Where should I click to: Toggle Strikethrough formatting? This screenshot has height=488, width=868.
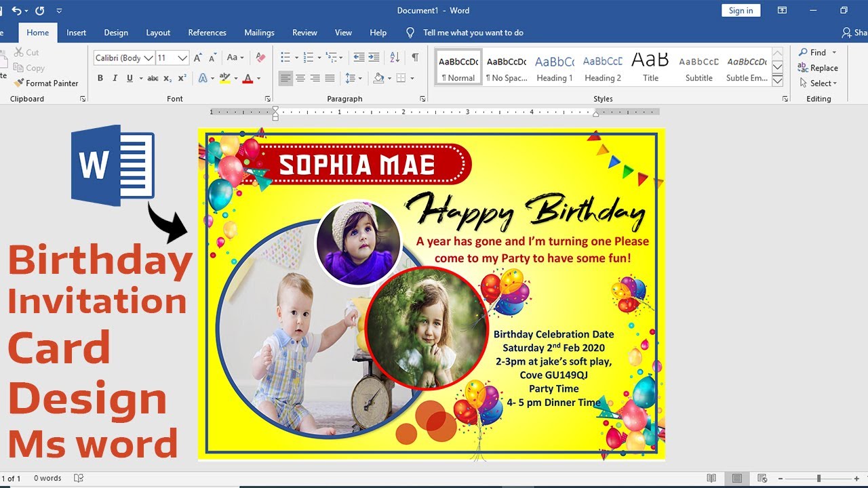[153, 78]
